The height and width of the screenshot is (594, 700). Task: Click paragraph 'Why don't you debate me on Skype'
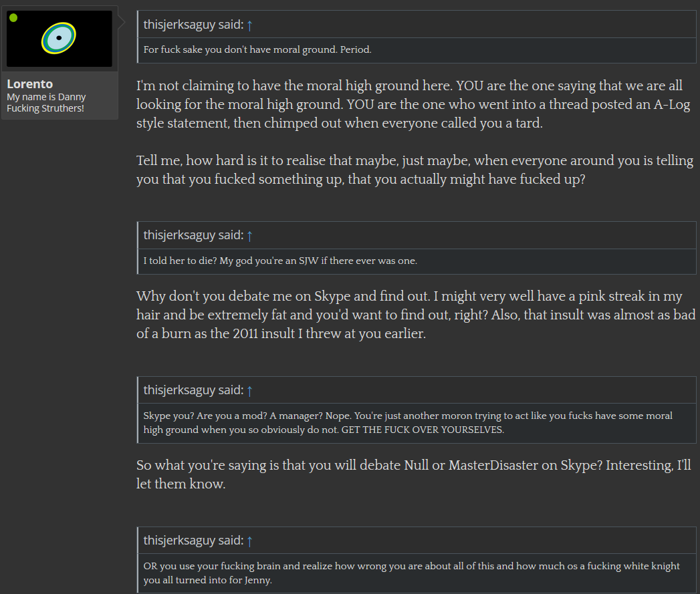416,315
